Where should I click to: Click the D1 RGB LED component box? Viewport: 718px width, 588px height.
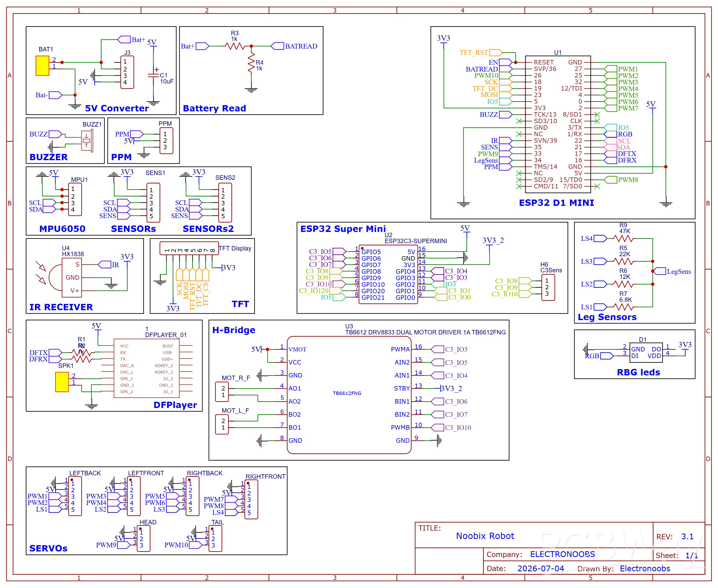[646, 353]
